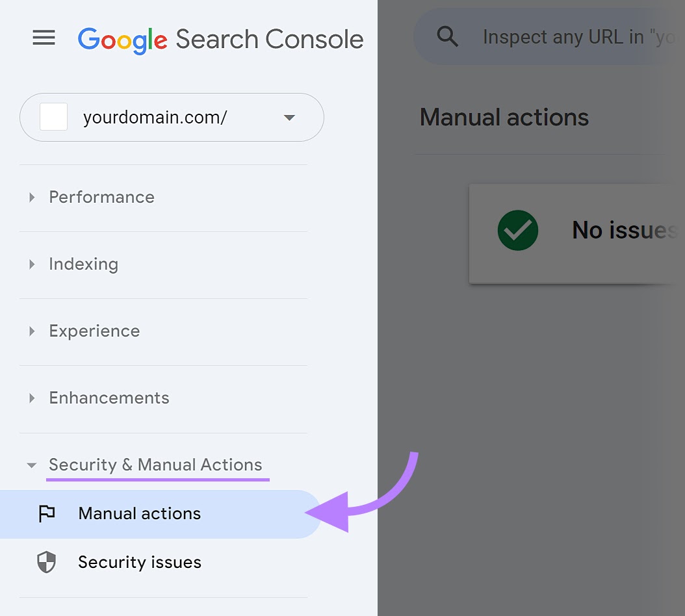Screen dimensions: 685x616
Task: Select Security & Manual Actions underlined label
Action: 155,465
